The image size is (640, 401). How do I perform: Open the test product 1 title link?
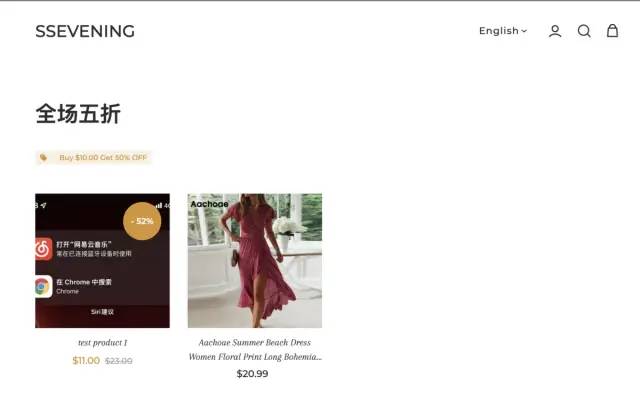[102, 343]
